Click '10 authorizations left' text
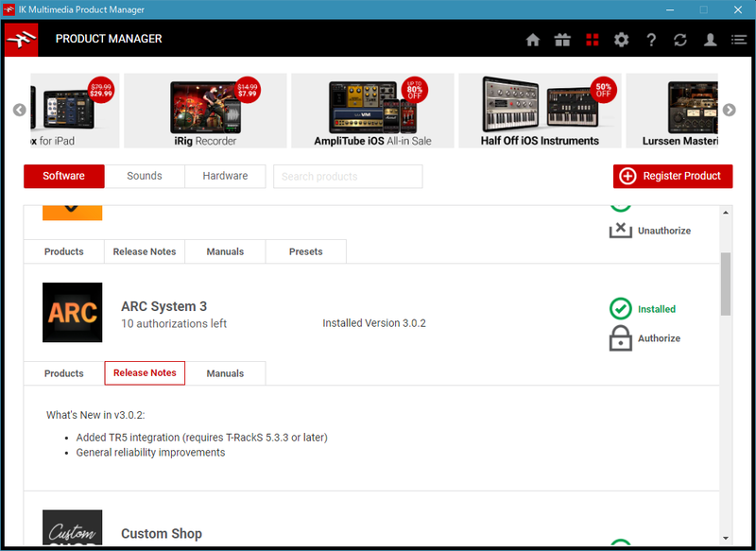Viewport: 756px width, 551px height. (174, 323)
